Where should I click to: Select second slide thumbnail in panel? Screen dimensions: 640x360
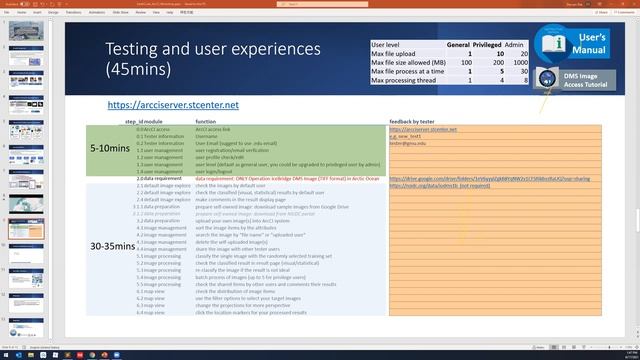click(x=26, y=56)
